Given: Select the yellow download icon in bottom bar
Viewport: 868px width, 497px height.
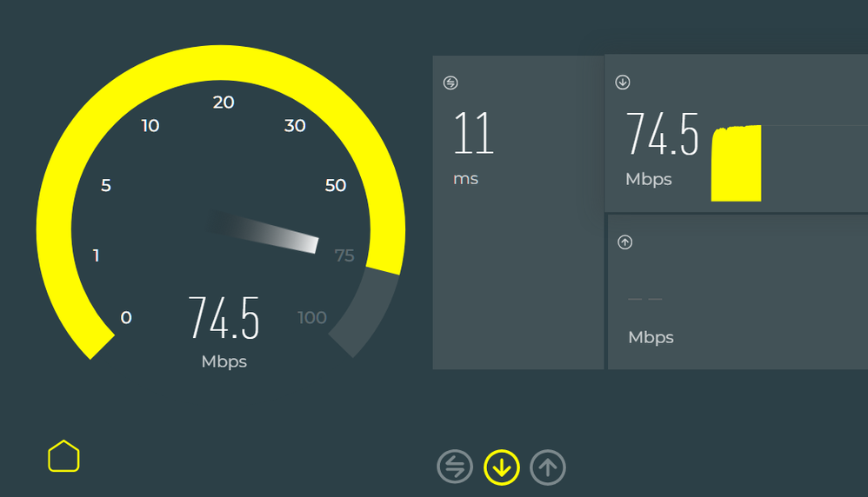Looking at the screenshot, I should click(x=502, y=467).
